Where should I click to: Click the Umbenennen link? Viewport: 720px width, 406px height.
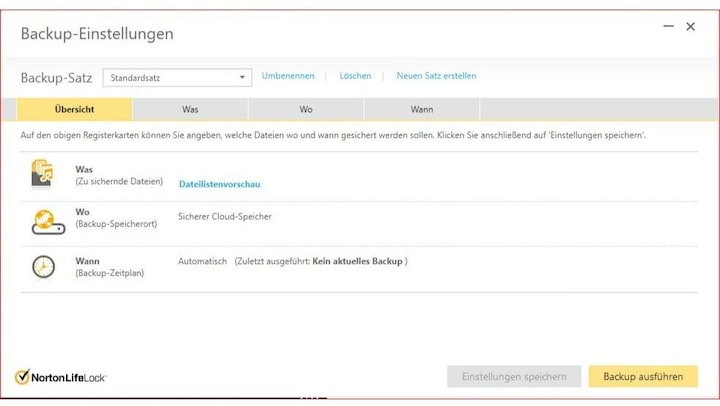click(288, 76)
